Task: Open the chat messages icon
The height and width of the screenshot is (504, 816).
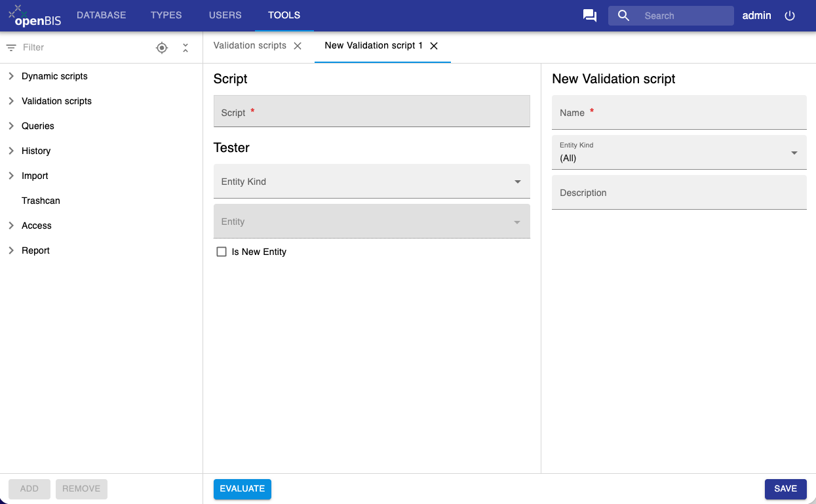Action: [590, 16]
